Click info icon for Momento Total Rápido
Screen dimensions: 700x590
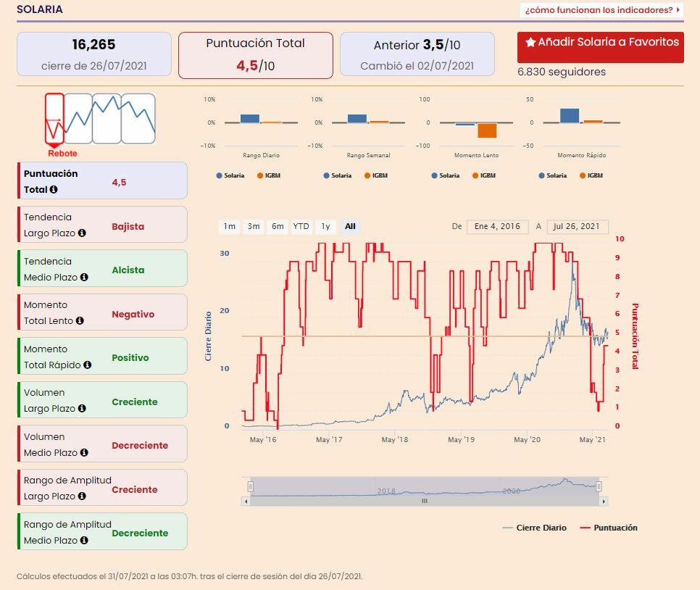[x=88, y=365]
